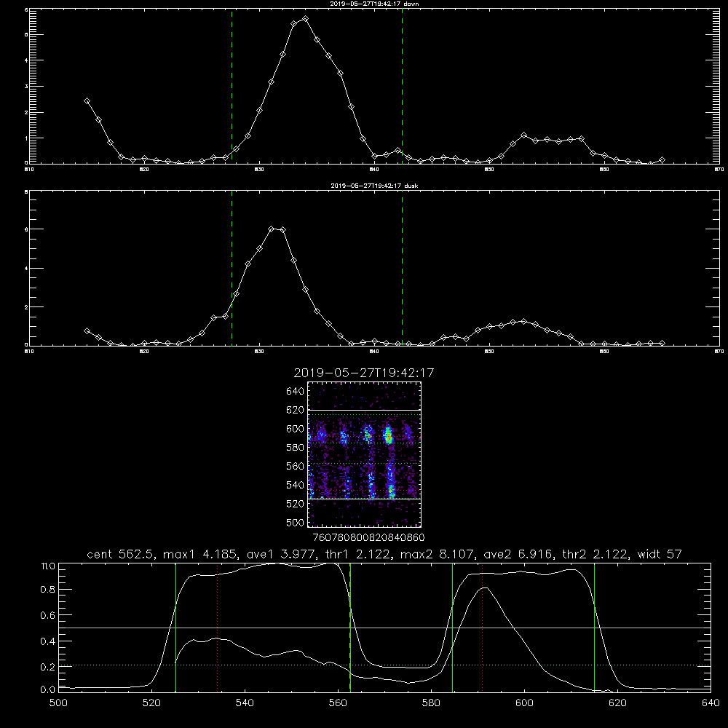728x728 pixels.
Task: Click the '760780800820840860' x-axis labels under the spectrogram
Action: coord(368,538)
